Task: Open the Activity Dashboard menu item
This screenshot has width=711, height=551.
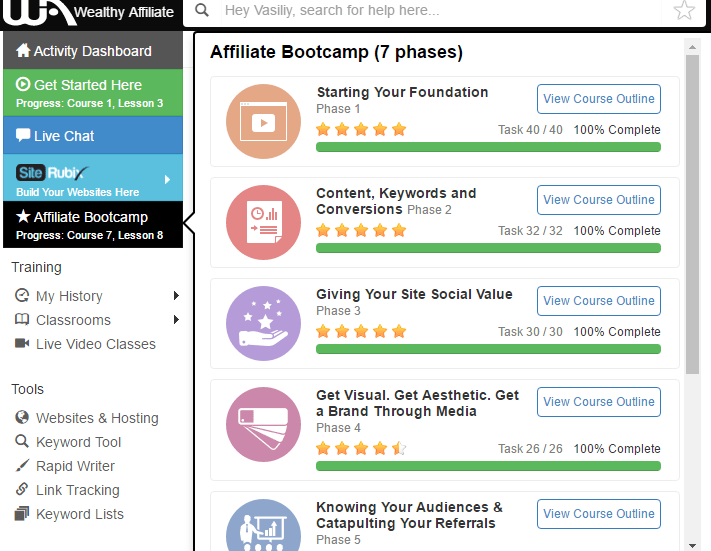Action: point(93,50)
